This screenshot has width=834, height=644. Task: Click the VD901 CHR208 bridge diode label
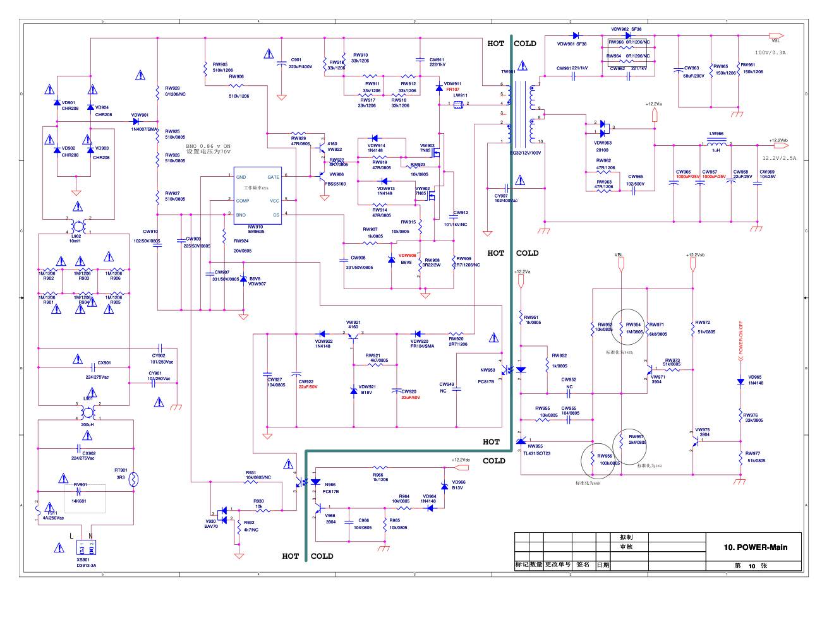(x=69, y=105)
